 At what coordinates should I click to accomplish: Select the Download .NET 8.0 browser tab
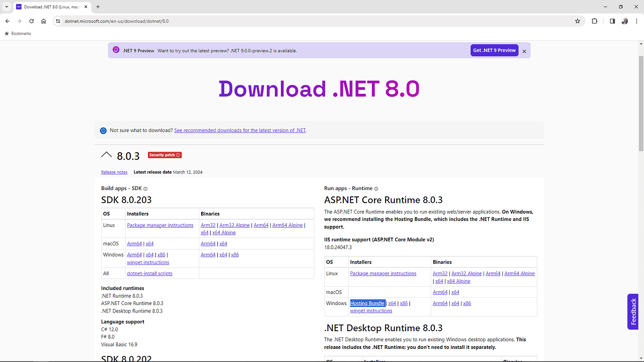(47, 7)
